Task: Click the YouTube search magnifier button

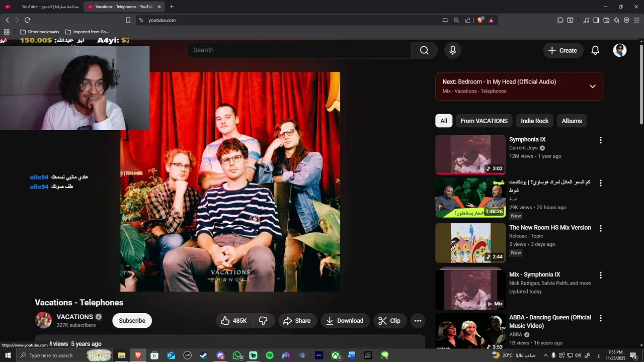Action: tap(424, 50)
